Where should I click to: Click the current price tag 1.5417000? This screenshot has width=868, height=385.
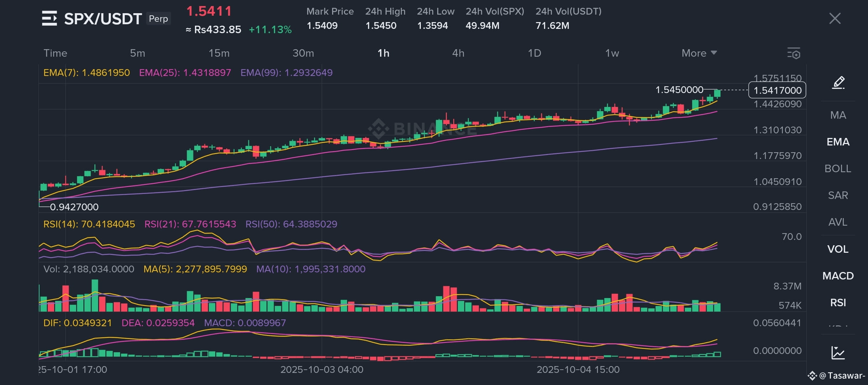(777, 90)
